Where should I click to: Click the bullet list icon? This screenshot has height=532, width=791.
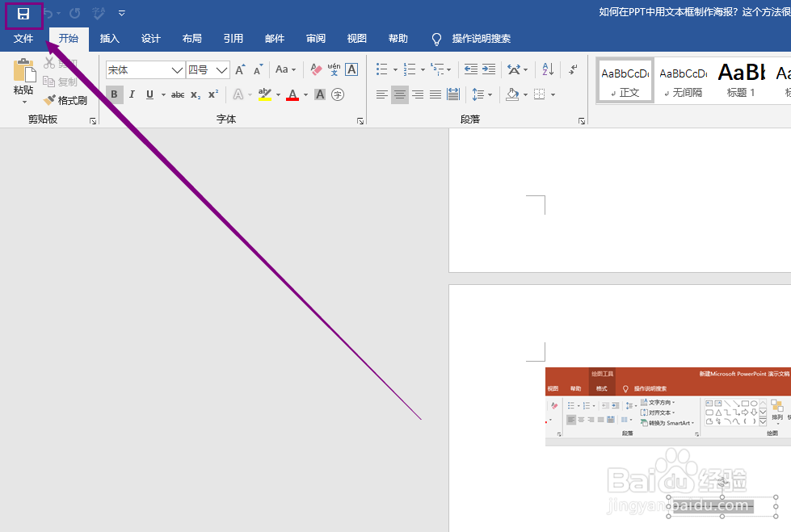tap(382, 69)
